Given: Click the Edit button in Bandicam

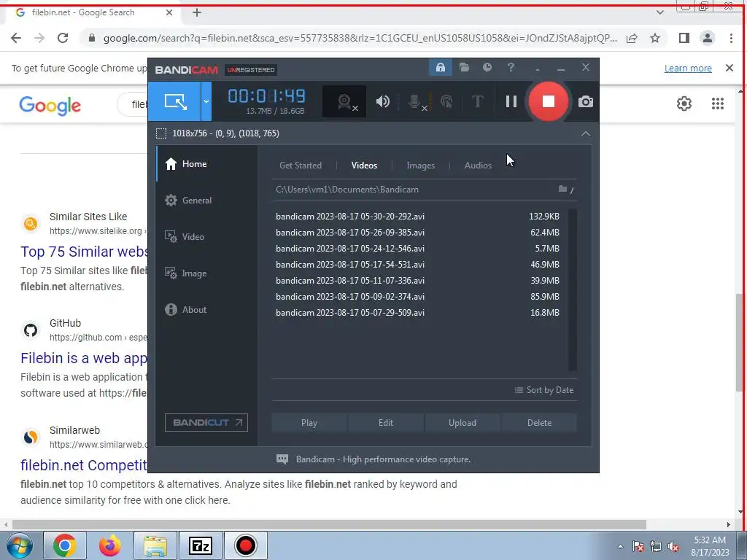Looking at the screenshot, I should pos(386,423).
